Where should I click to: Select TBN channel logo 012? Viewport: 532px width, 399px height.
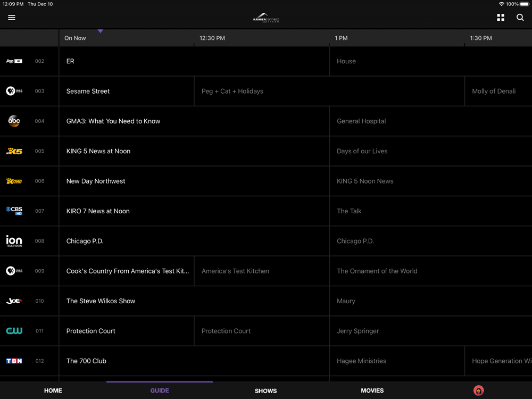(14, 361)
